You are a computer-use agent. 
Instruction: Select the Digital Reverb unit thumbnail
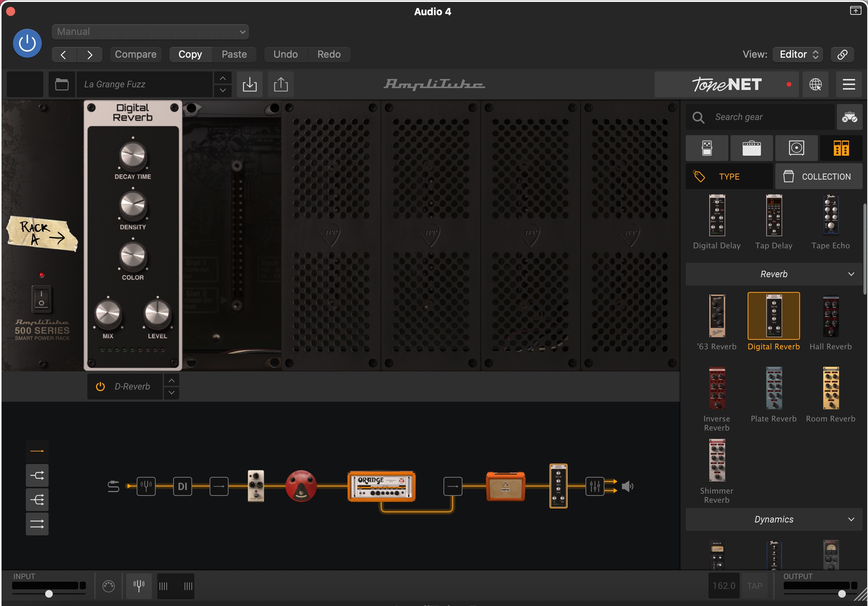point(774,316)
